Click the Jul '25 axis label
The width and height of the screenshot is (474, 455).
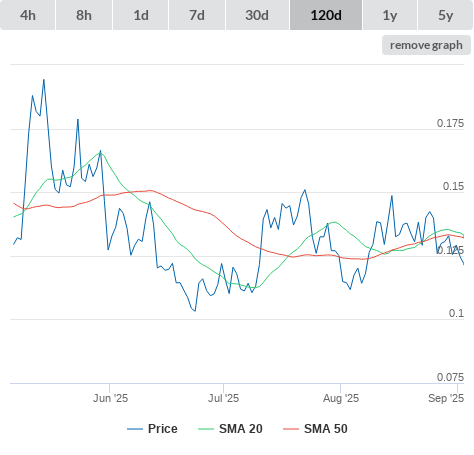(223, 398)
